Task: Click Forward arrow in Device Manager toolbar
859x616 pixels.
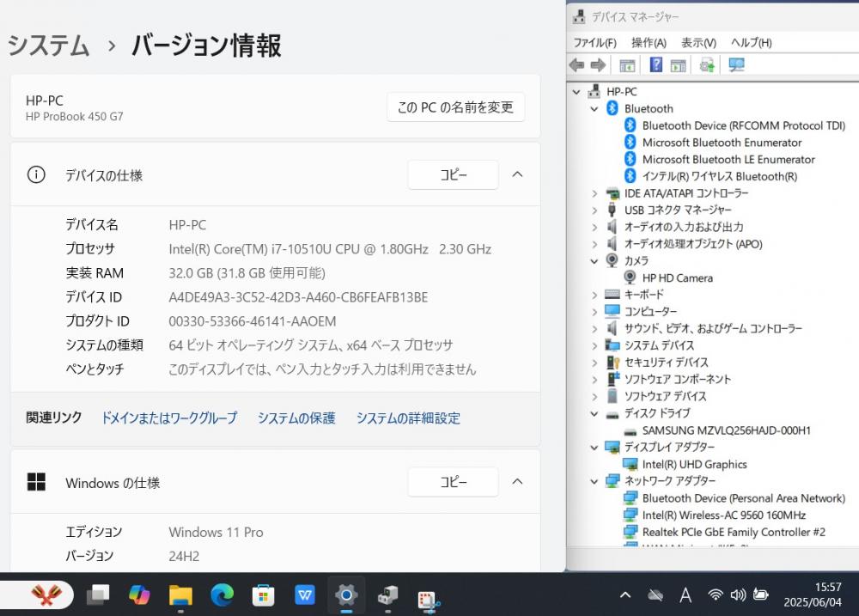Action: click(x=598, y=65)
